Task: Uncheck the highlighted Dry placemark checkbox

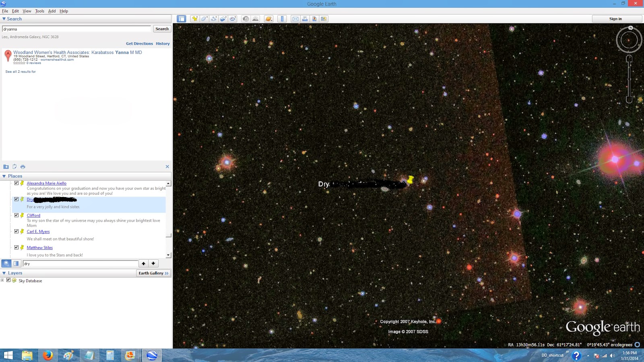Action: point(17,199)
